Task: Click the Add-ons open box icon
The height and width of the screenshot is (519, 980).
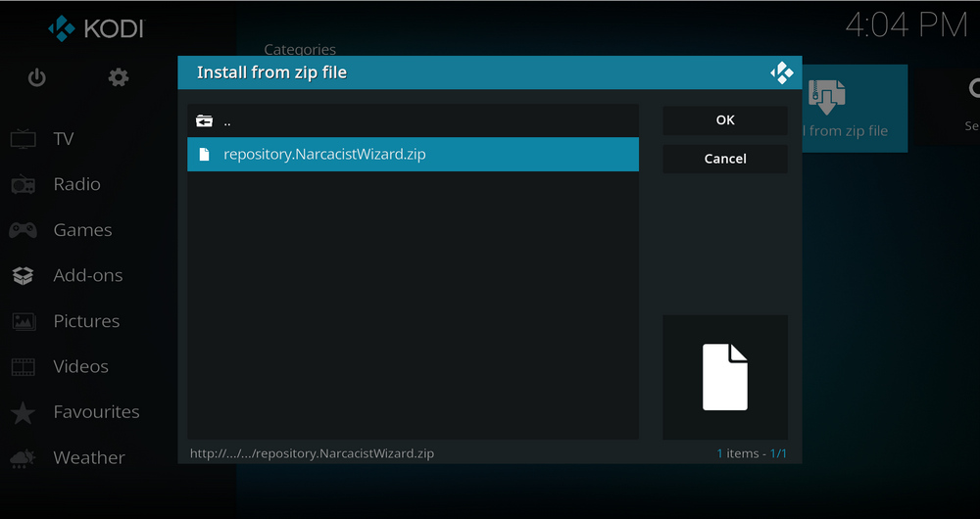Action: [x=24, y=275]
